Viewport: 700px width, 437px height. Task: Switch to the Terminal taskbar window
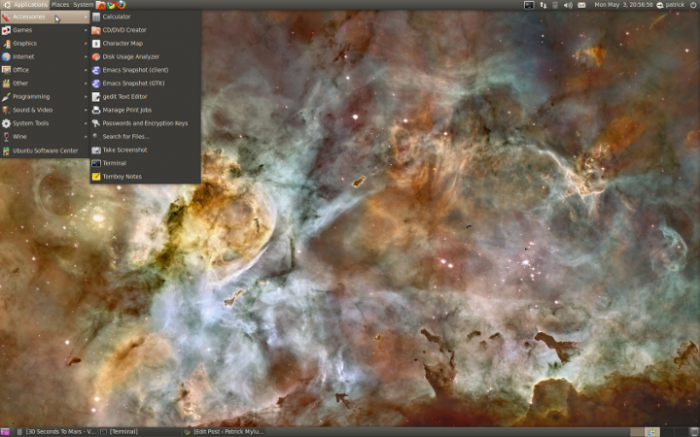coord(139,432)
